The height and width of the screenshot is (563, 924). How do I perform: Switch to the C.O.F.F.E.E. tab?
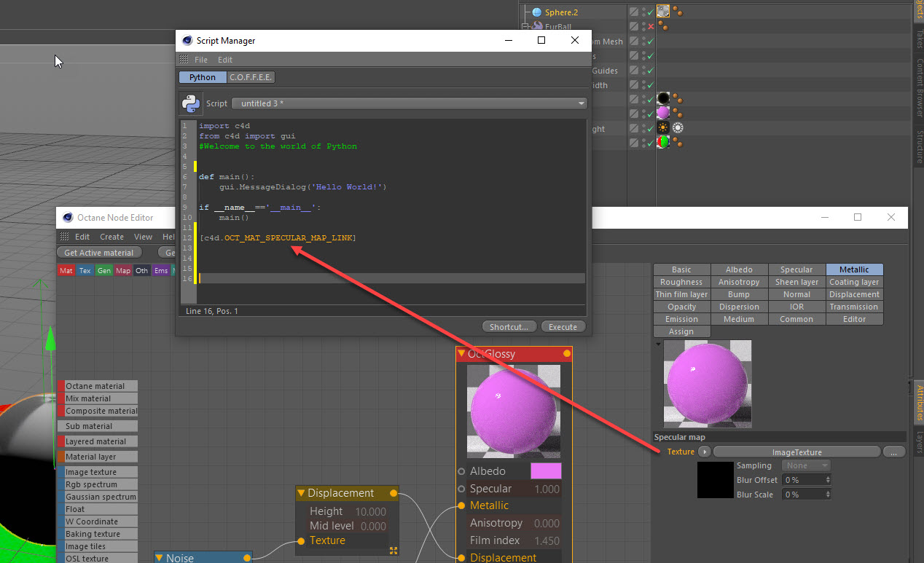(251, 77)
